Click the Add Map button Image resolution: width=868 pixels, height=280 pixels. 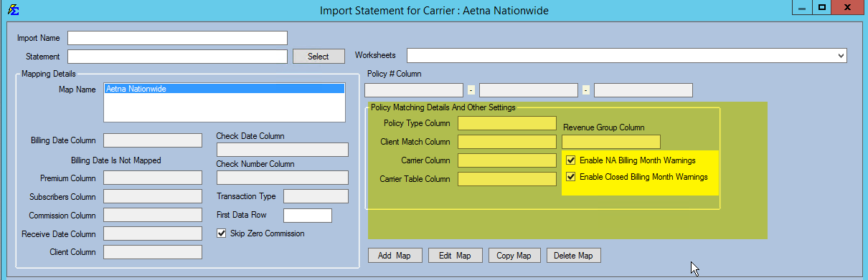coord(395,256)
